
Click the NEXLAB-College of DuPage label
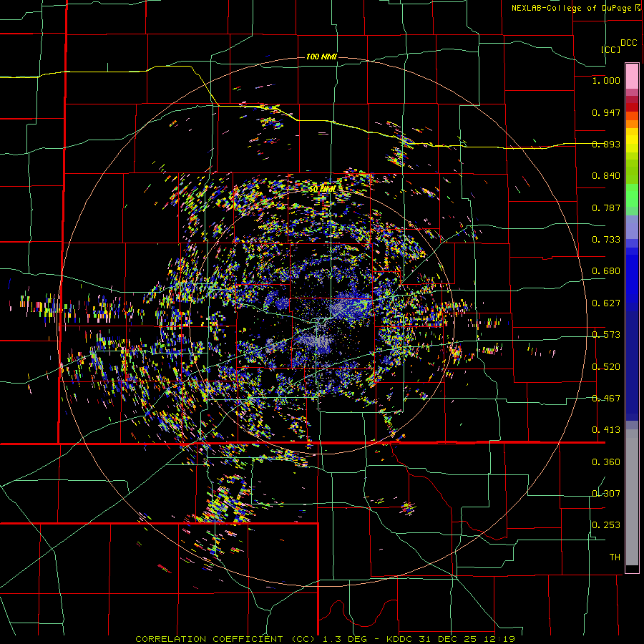(572, 8)
